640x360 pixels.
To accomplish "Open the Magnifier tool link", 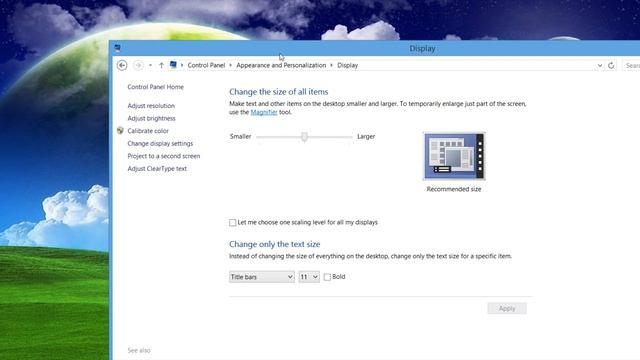I will pos(264,112).
